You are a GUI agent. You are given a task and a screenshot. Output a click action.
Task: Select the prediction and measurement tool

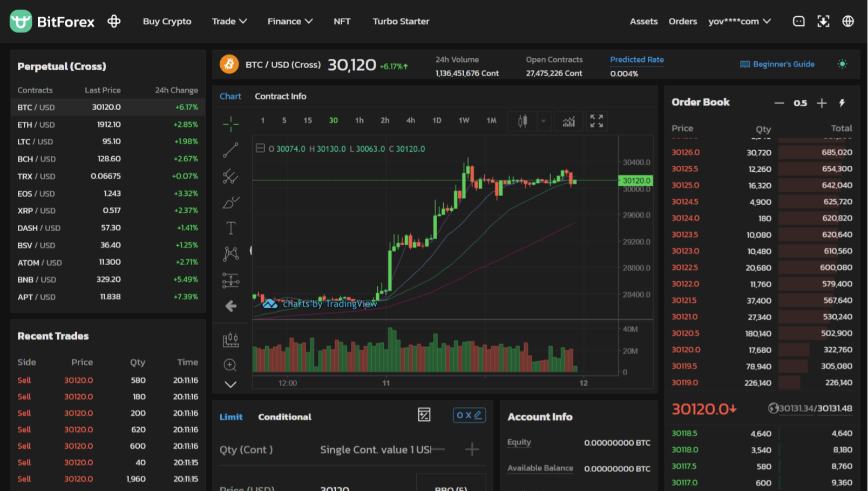pyautogui.click(x=230, y=280)
